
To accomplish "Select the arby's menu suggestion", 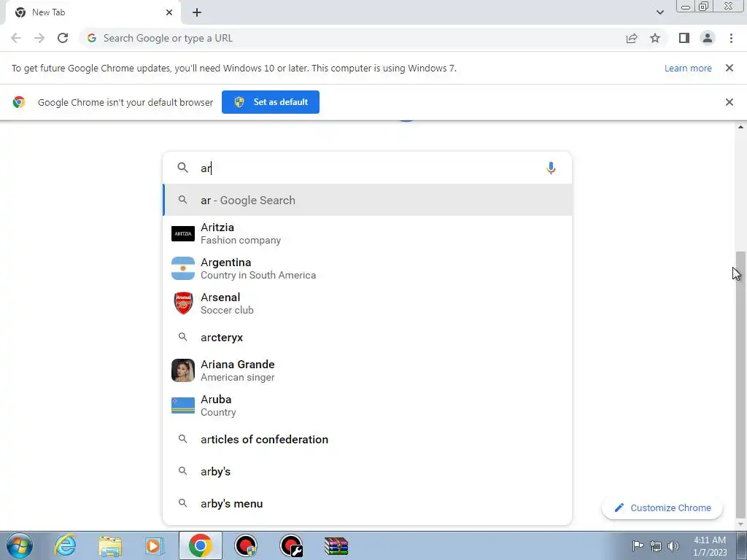I will tap(368, 503).
